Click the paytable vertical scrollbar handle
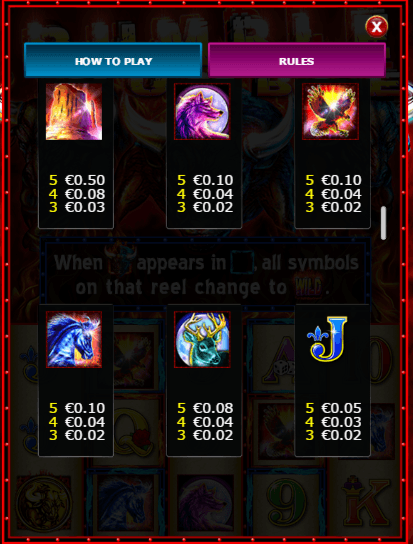This screenshot has height=544, width=413. 383,223
